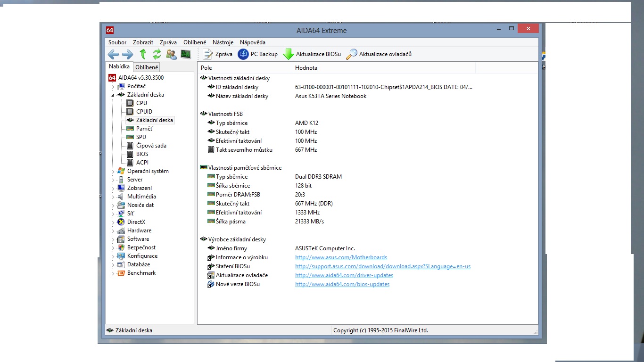Image resolution: width=644 pixels, height=362 pixels.
Task: Click the Benchmark orange icon
Action: point(121,273)
